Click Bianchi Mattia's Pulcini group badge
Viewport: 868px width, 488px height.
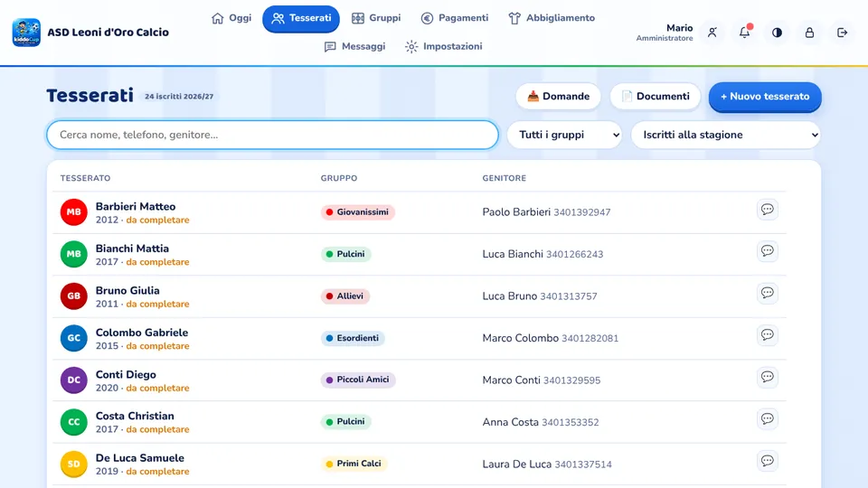[346, 254]
